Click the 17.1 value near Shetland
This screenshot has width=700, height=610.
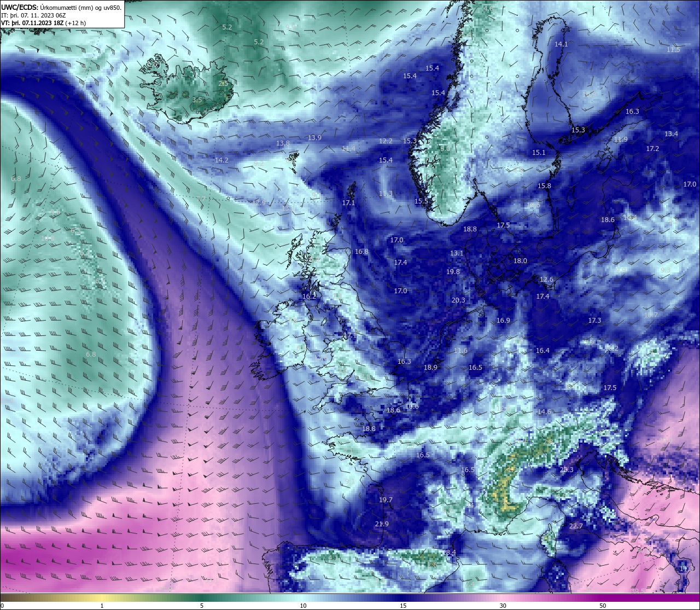(x=348, y=203)
